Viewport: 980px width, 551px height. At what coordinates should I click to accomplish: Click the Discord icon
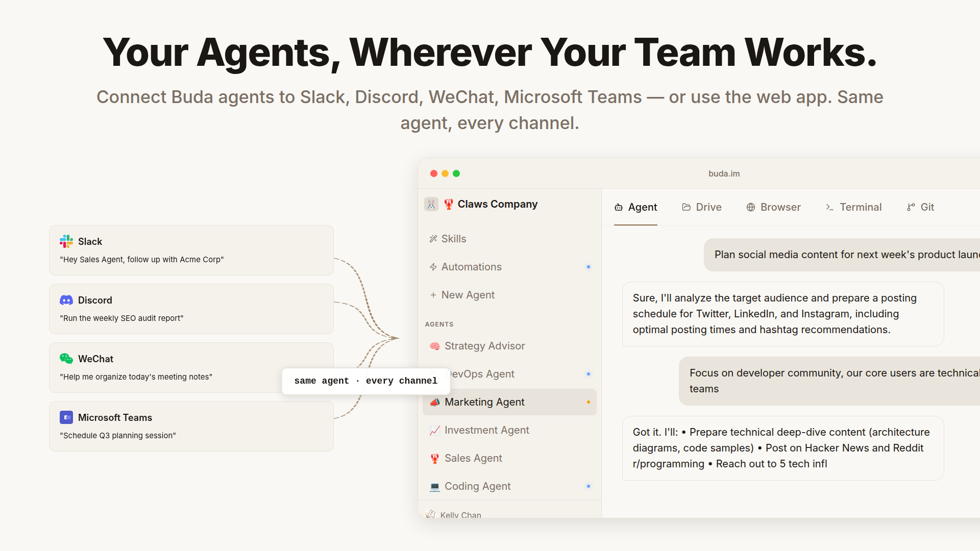point(66,300)
